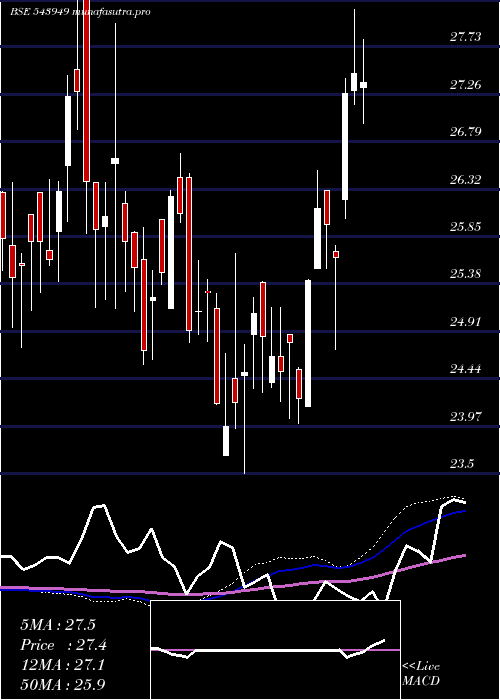
Task: Click the 25.85 price axis label
Action: 465,226
